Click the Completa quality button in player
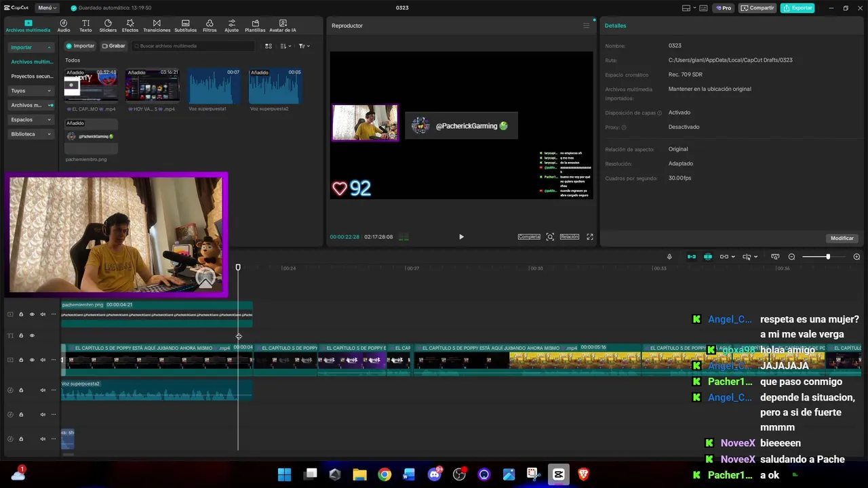 tap(529, 237)
